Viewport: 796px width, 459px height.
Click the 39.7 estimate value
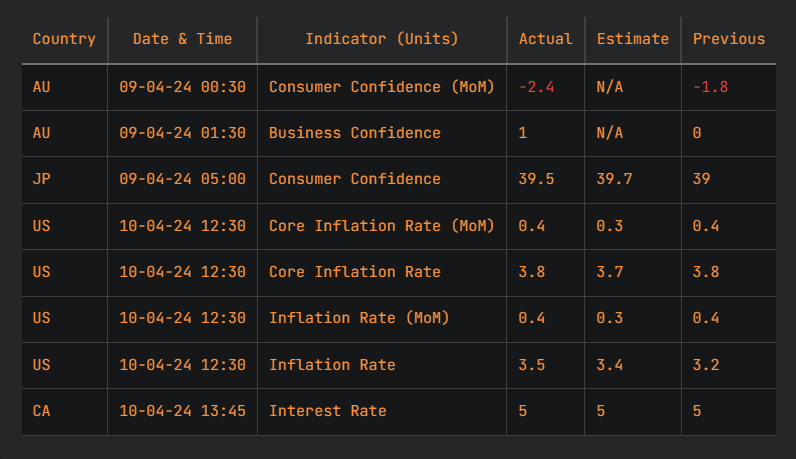[614, 179]
